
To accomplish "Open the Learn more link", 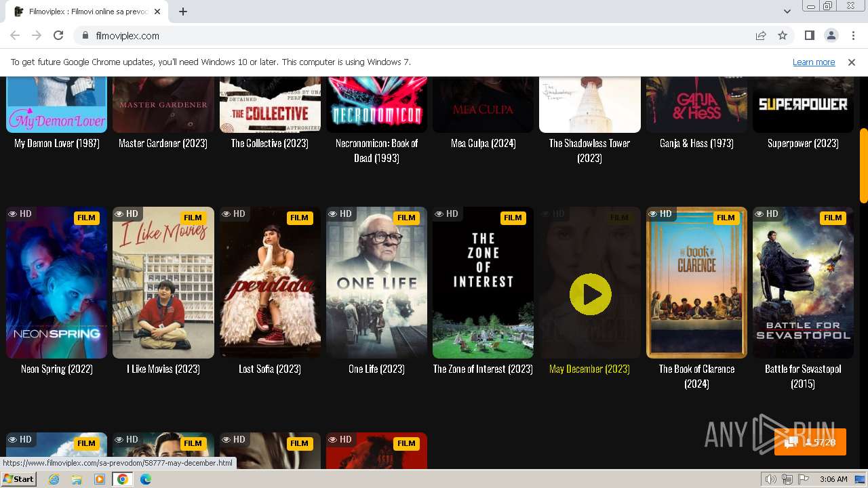I will (x=814, y=62).
